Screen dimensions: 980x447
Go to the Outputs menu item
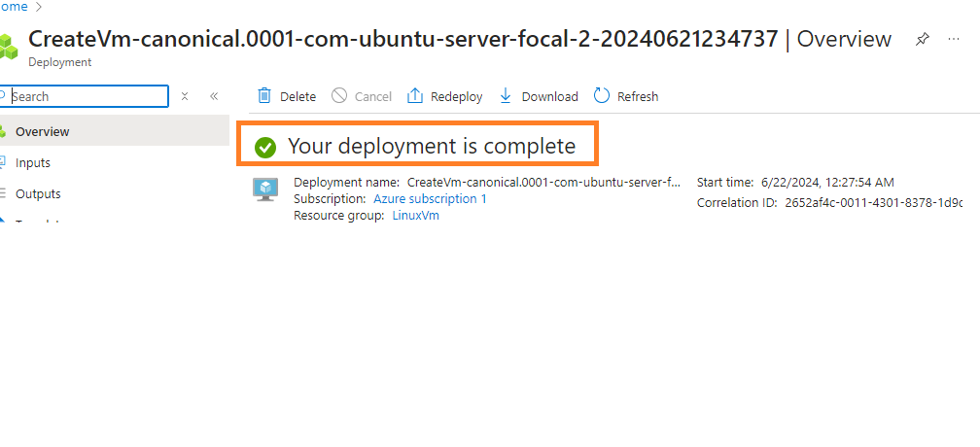pyautogui.click(x=38, y=193)
